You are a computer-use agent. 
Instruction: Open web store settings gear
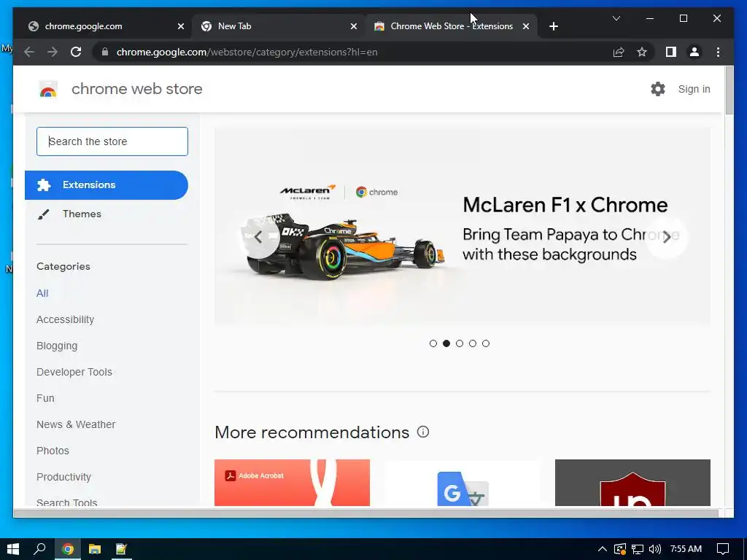coord(658,89)
